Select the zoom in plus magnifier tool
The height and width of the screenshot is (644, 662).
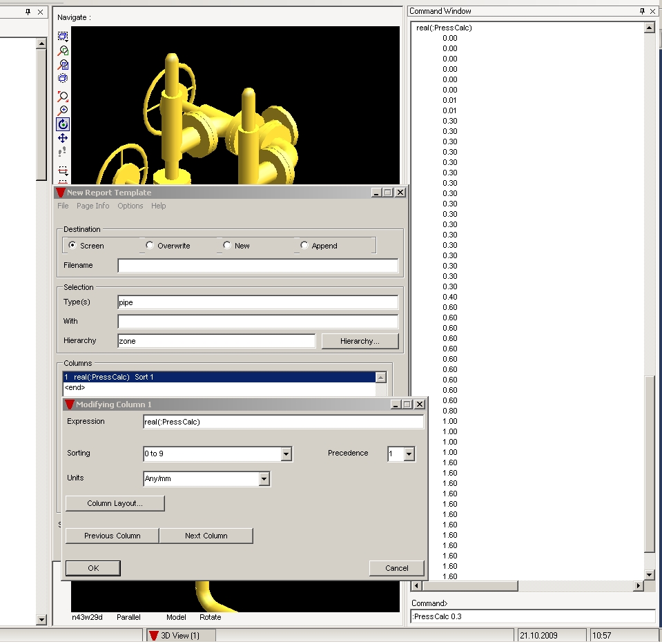[63, 110]
